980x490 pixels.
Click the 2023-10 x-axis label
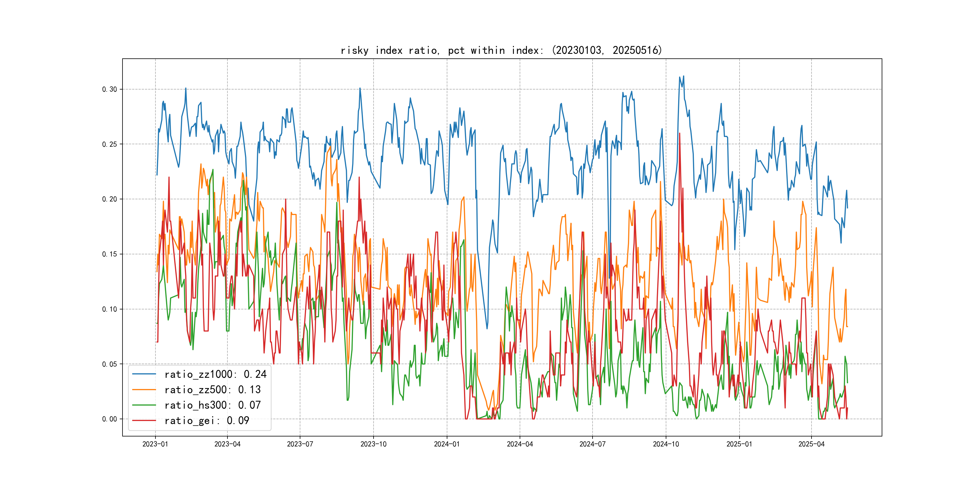pos(373,444)
